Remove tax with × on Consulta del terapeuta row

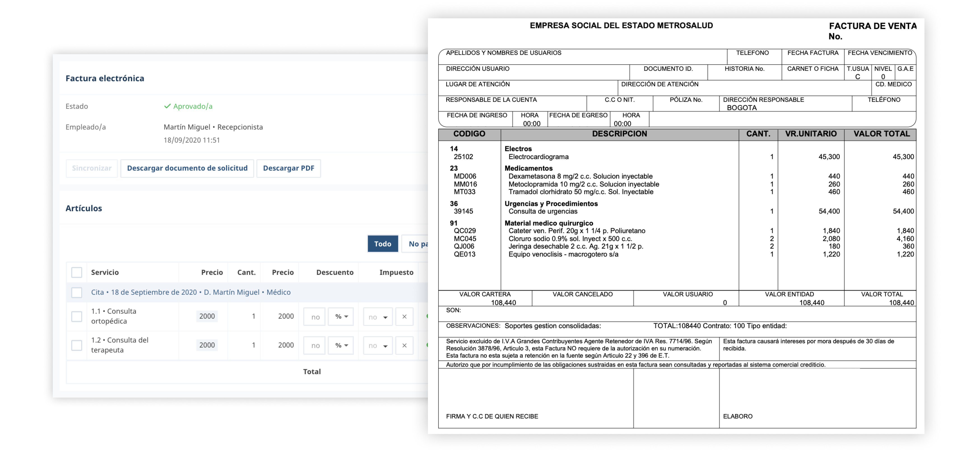pos(404,345)
